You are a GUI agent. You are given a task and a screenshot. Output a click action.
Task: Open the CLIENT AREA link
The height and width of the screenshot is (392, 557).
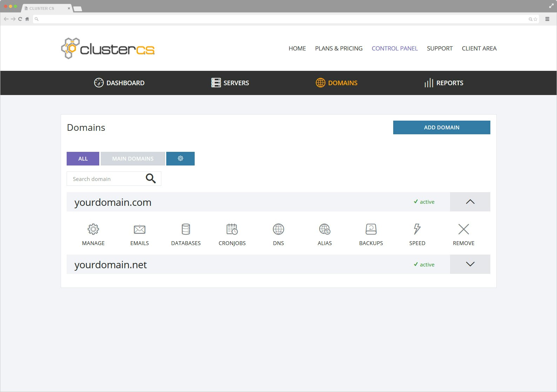pos(479,48)
